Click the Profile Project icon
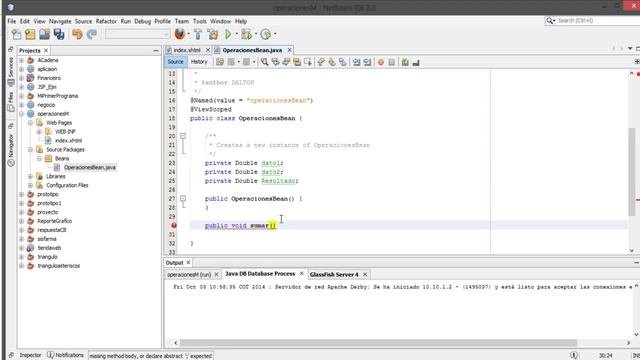The height and width of the screenshot is (360, 640). (x=266, y=34)
